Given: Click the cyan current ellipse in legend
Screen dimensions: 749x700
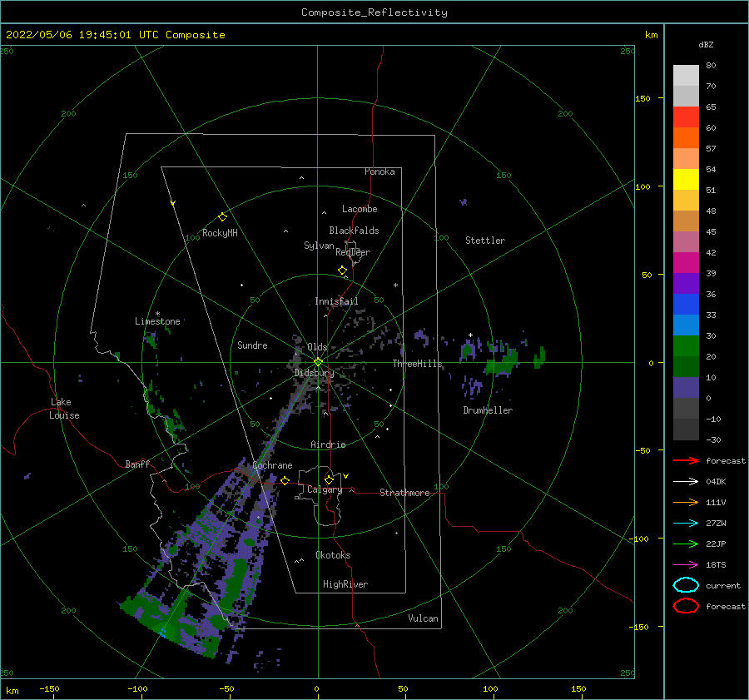Looking at the screenshot, I should pos(686,585).
